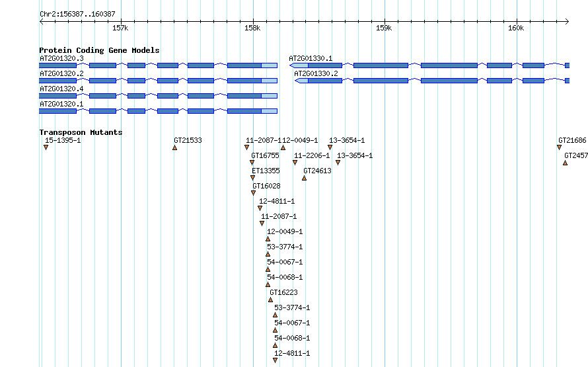Click the Protein Coding Gene Models track title

[x=99, y=50]
